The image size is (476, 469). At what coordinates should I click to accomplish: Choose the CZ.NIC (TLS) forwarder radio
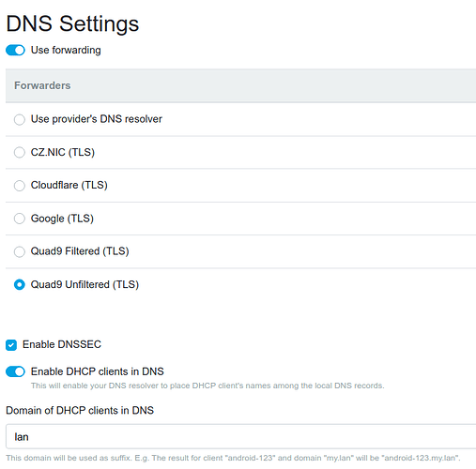(20, 153)
